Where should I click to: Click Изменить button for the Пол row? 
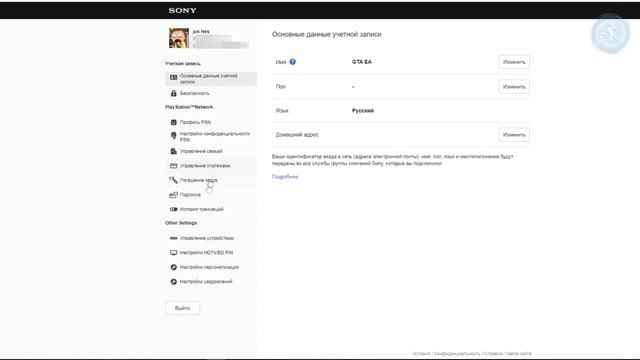click(514, 87)
